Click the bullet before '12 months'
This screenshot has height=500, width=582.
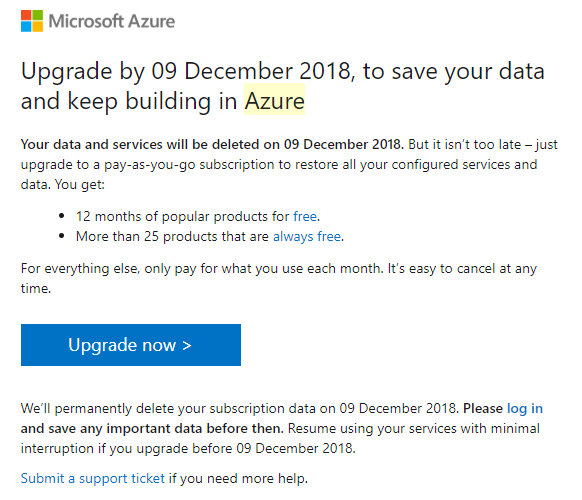(62, 216)
